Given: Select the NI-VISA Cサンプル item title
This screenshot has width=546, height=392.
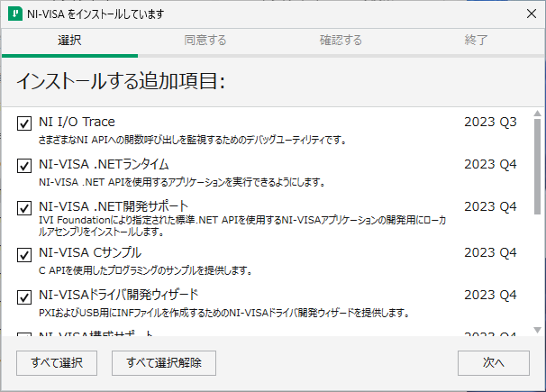Looking at the screenshot, I should [90, 252].
